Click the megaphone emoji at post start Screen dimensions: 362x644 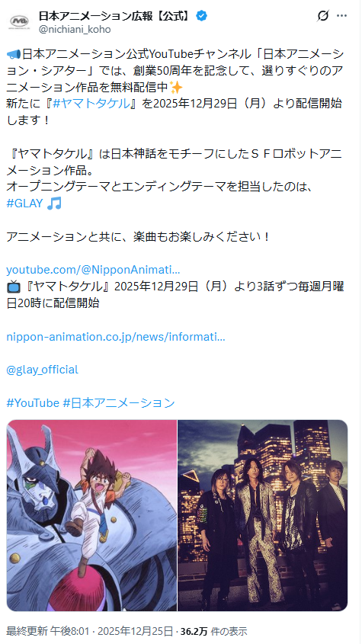(14, 54)
